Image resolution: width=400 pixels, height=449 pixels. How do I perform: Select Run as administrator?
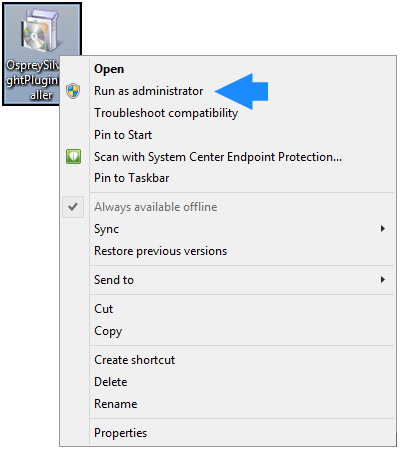[x=149, y=91]
